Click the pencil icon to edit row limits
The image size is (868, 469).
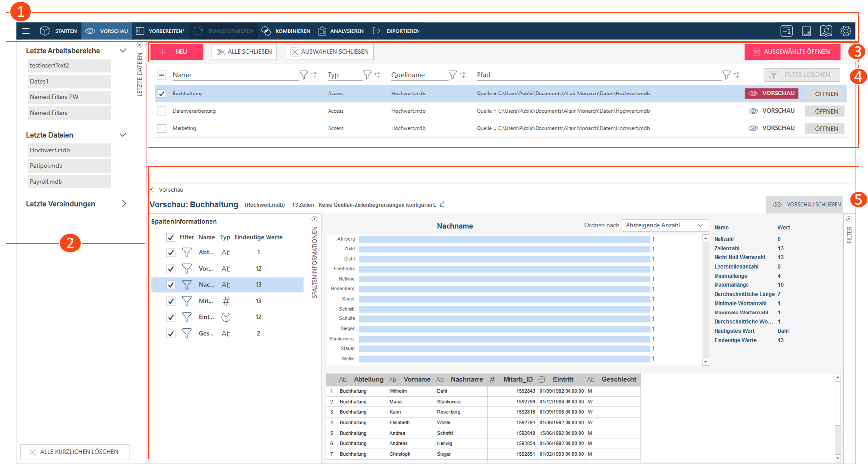(x=442, y=204)
